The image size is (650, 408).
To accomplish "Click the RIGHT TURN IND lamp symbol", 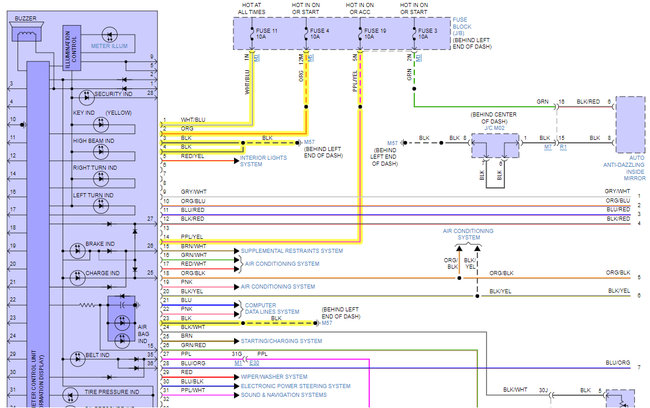I will coord(101,179).
